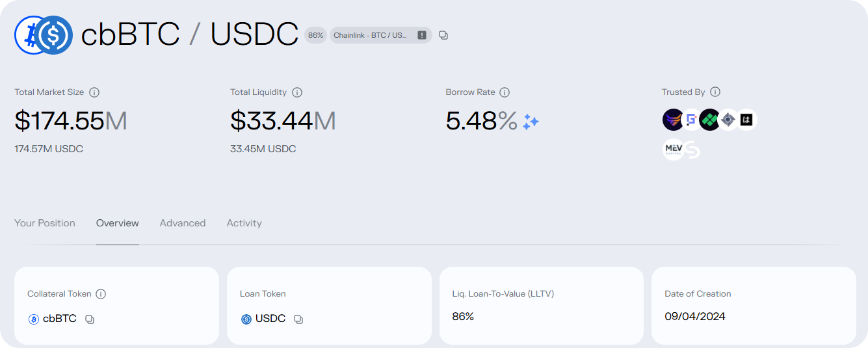
Task: Show info for Trusted By
Action: 715,92
